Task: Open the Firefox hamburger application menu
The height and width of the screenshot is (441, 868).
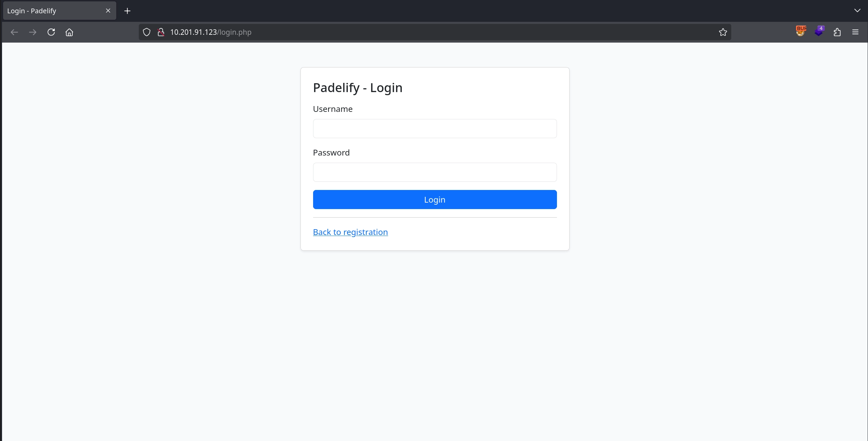Action: tap(855, 32)
